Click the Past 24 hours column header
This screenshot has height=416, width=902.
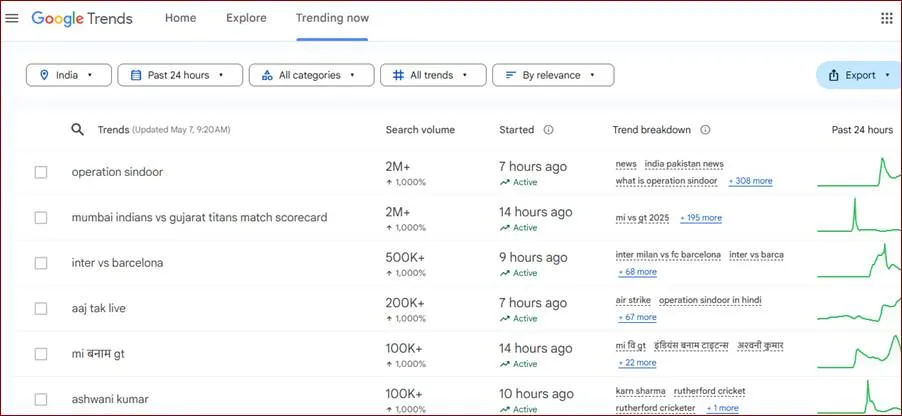click(862, 130)
